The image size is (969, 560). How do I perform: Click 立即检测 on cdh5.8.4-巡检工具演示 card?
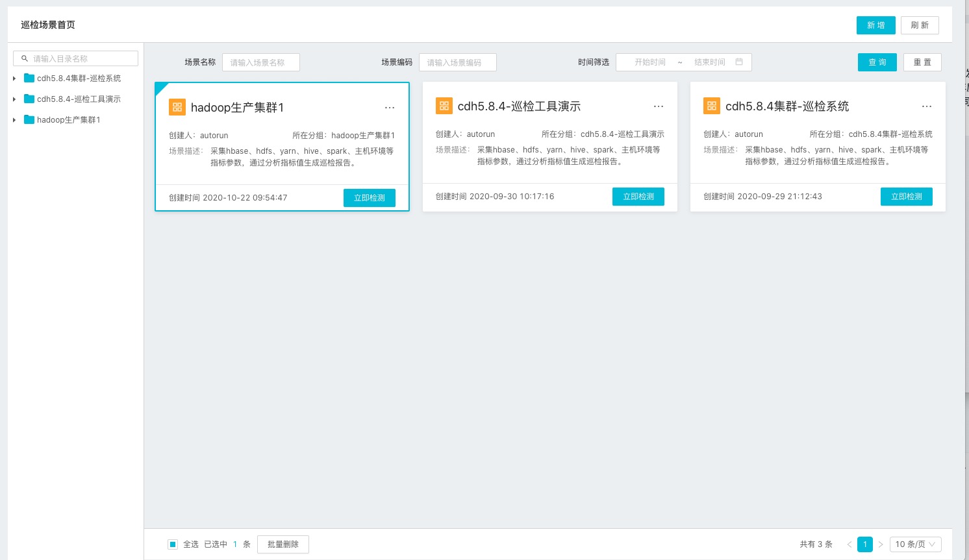tap(638, 197)
